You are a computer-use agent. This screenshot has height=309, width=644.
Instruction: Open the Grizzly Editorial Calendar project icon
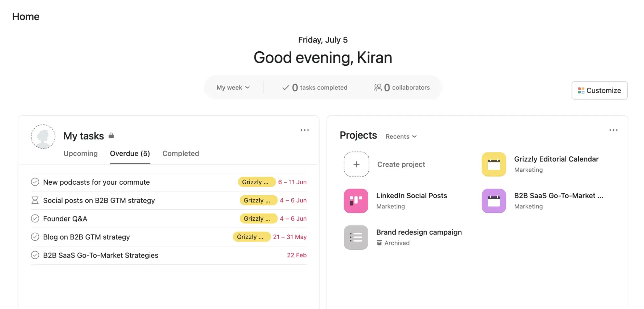point(494,164)
